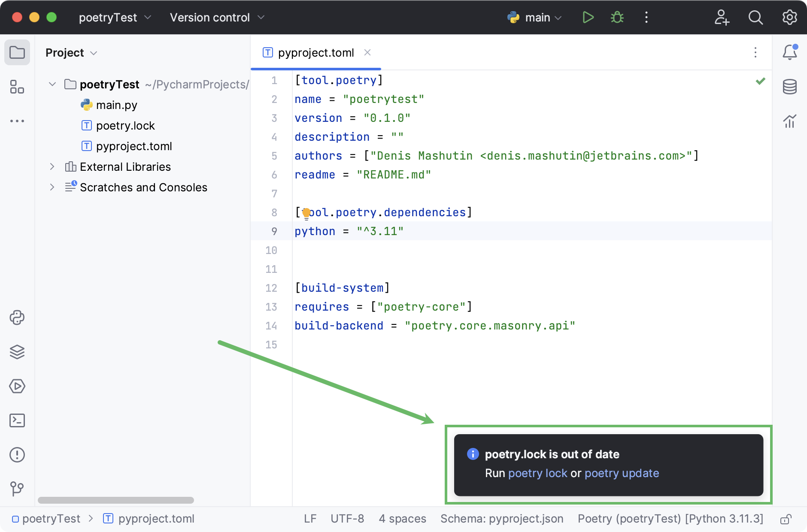Click the poetry lock link

(x=537, y=473)
